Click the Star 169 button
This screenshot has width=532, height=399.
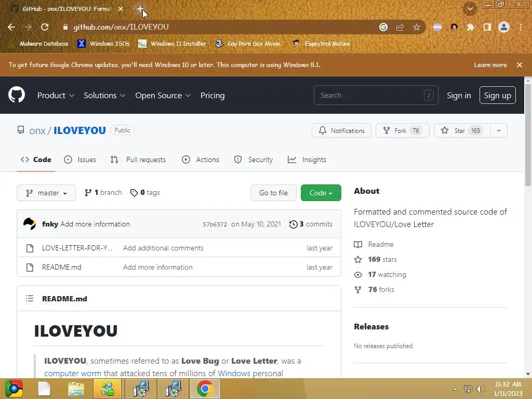coord(462,130)
